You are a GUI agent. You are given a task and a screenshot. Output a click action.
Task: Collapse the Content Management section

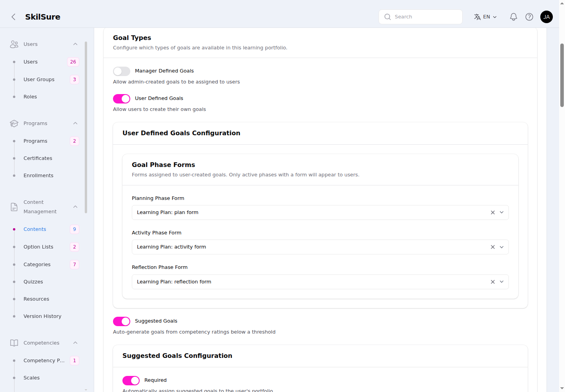pos(75,207)
